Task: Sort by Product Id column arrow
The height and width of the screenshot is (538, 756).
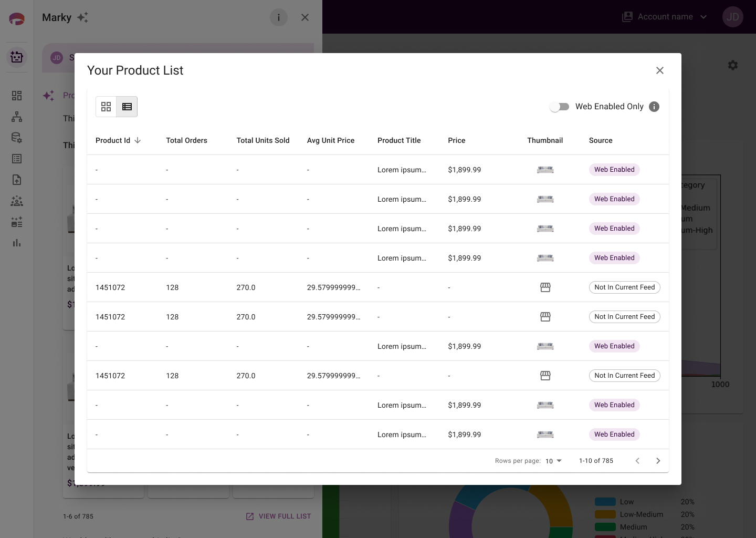Action: point(138,140)
